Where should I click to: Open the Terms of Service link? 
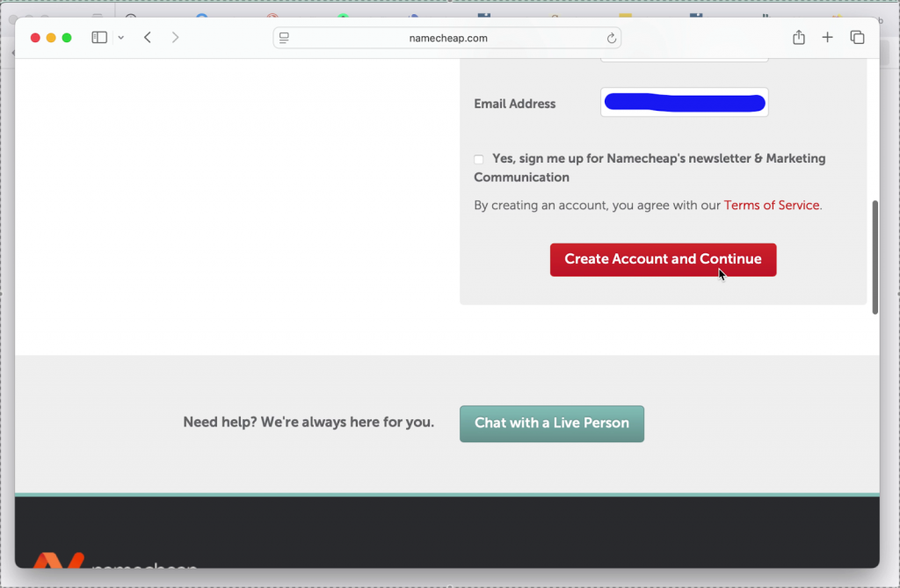click(x=771, y=205)
